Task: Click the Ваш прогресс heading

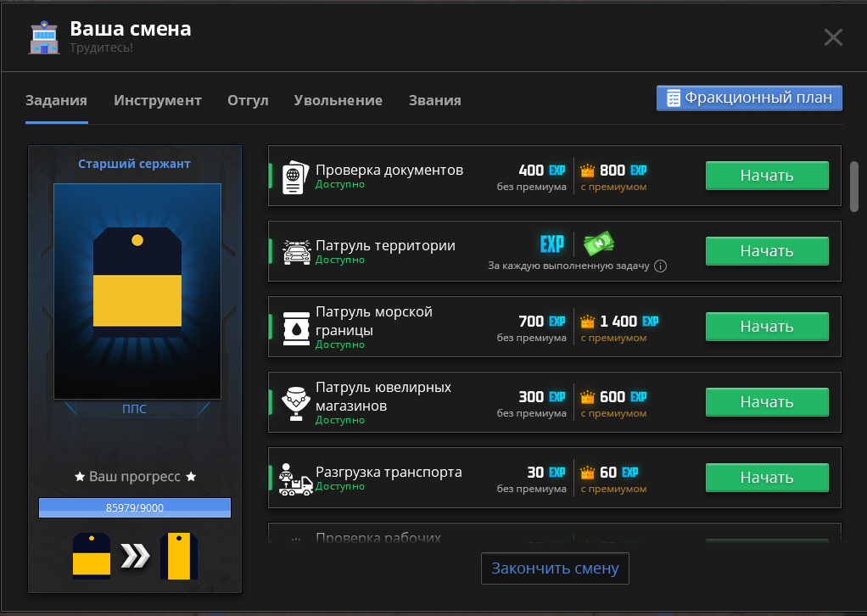Action: point(135,477)
